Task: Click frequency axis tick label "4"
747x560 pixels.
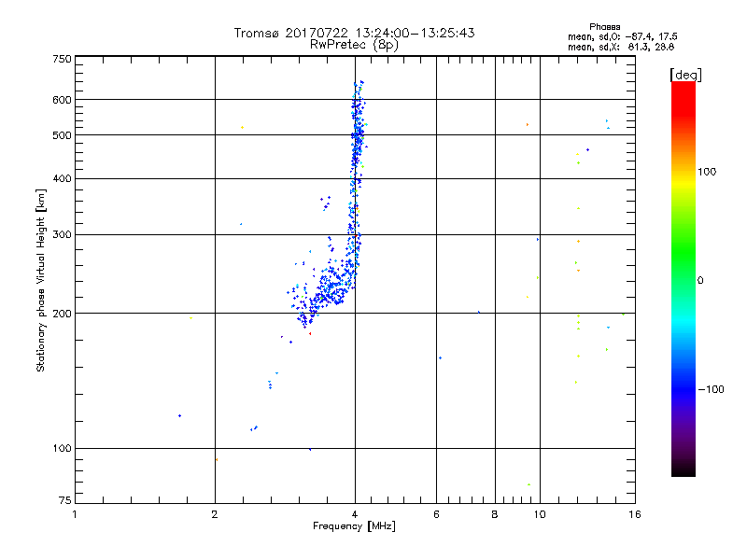Action: pos(355,514)
